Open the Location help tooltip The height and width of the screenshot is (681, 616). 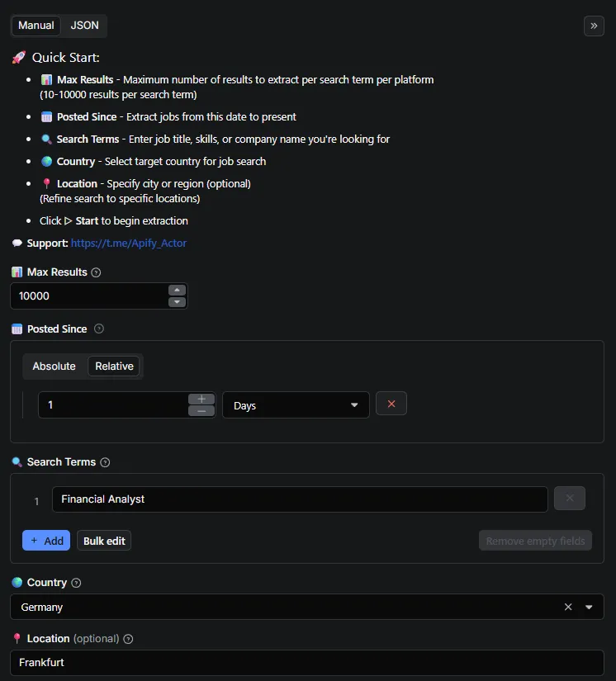tap(127, 638)
